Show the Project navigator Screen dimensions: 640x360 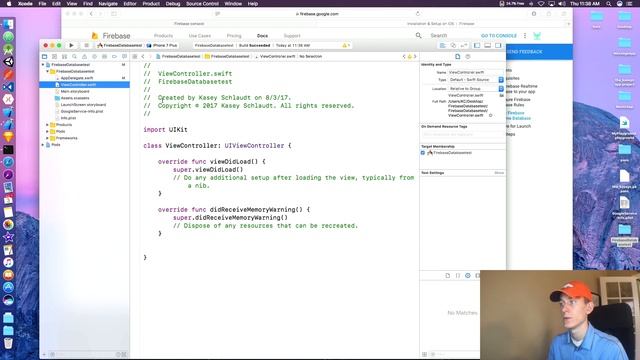pos(44,56)
